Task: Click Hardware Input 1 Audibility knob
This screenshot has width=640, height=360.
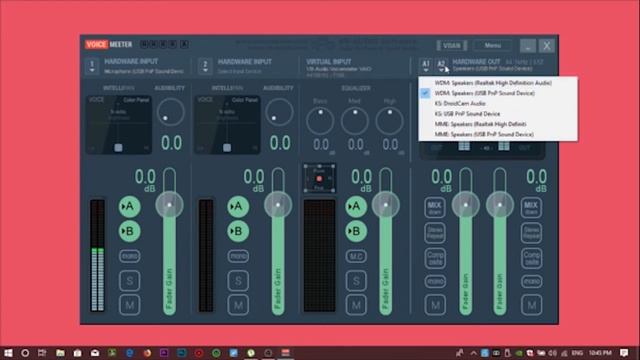Action: (x=171, y=112)
